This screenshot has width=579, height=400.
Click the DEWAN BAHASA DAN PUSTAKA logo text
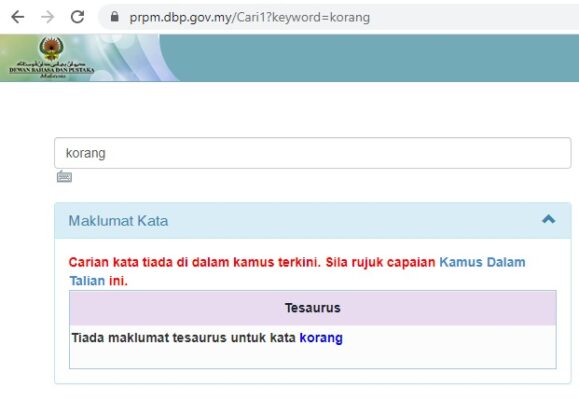click(x=52, y=70)
